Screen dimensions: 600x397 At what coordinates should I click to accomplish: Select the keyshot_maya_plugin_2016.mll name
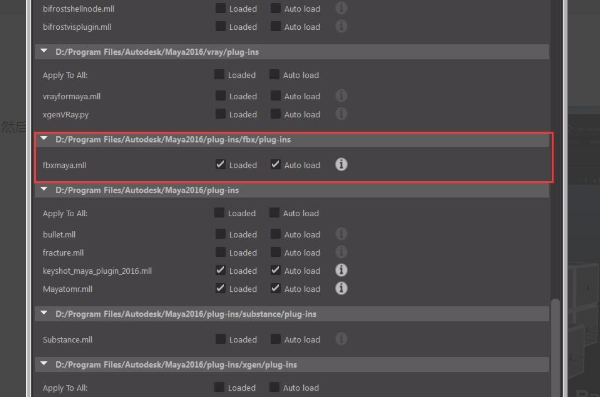97,271
